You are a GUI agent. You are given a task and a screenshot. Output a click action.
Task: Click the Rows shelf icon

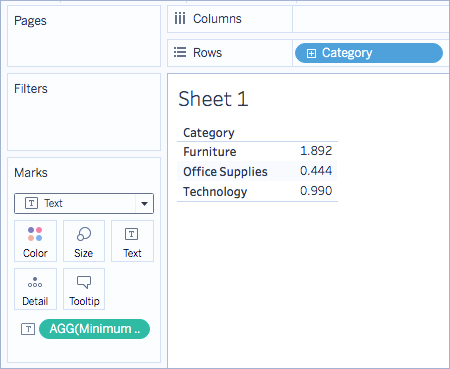pos(180,52)
